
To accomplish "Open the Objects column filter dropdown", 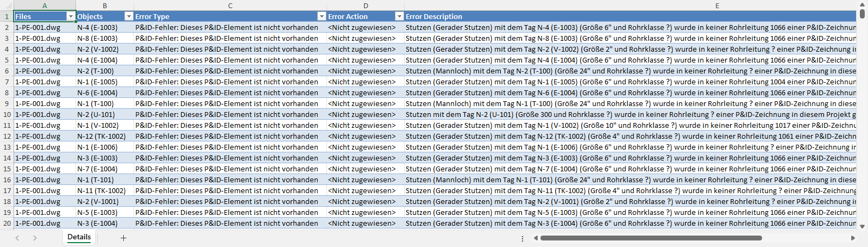I will (x=129, y=16).
